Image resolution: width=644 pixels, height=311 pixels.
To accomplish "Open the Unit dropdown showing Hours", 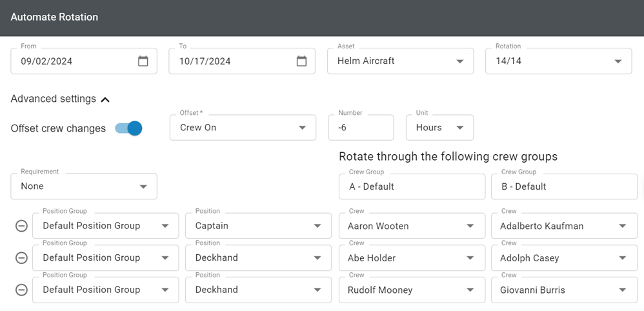I will pos(440,128).
